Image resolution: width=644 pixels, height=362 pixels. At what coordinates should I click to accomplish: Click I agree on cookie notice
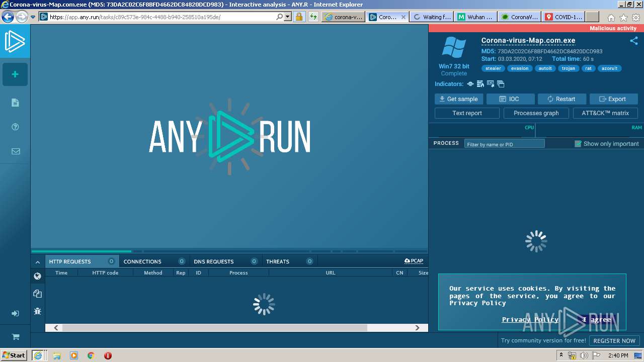(597, 319)
